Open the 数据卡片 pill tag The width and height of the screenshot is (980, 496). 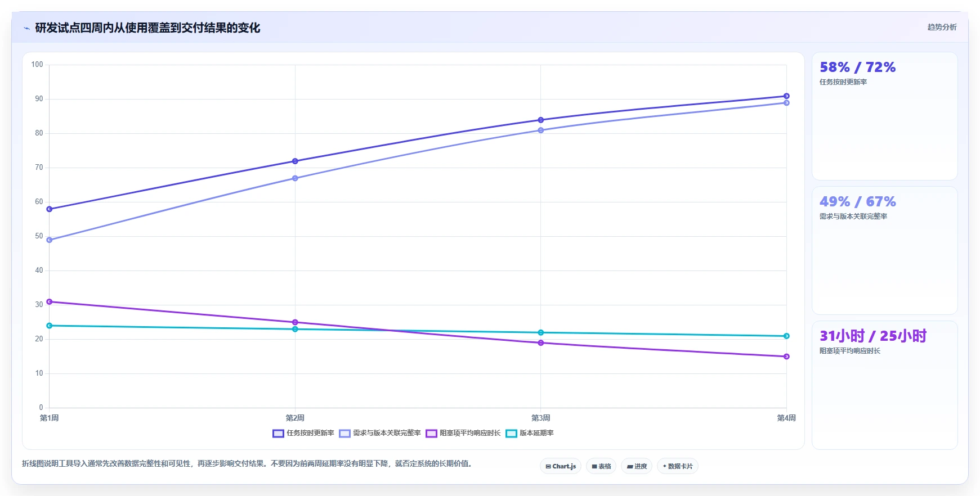tap(678, 466)
